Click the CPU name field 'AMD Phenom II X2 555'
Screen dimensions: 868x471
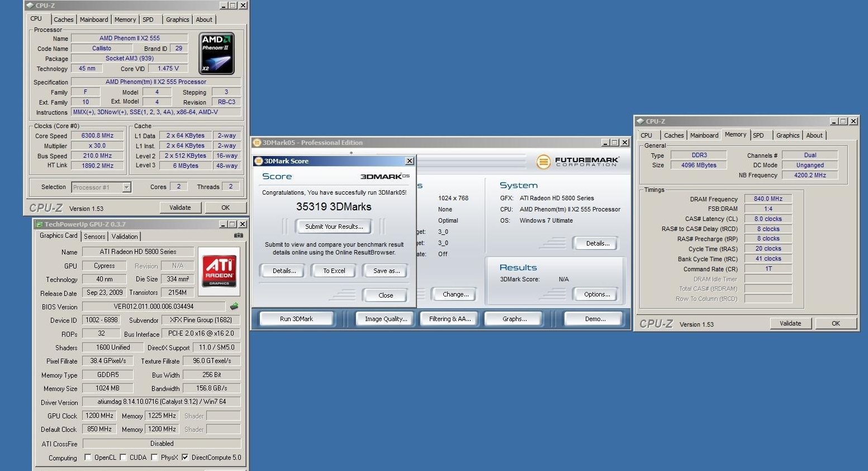[130, 38]
